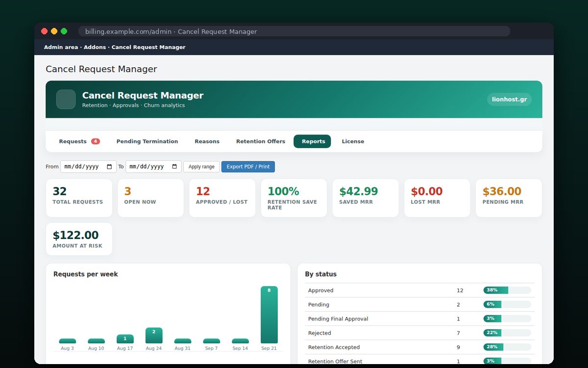Click the Requests per week heading
The height and width of the screenshot is (368, 588).
click(x=86, y=274)
